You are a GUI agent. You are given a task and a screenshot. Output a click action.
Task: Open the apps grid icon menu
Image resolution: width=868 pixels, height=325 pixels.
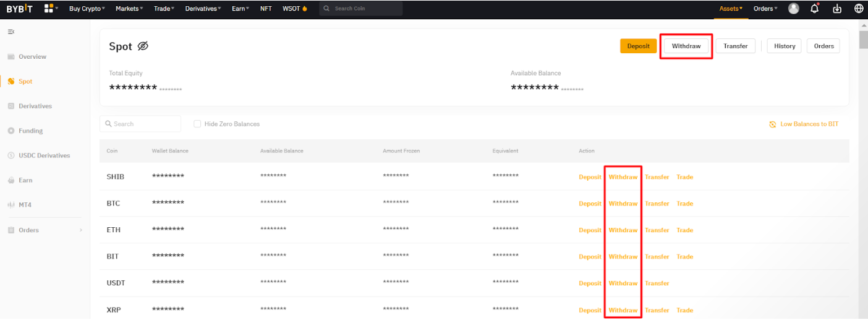pos(49,9)
